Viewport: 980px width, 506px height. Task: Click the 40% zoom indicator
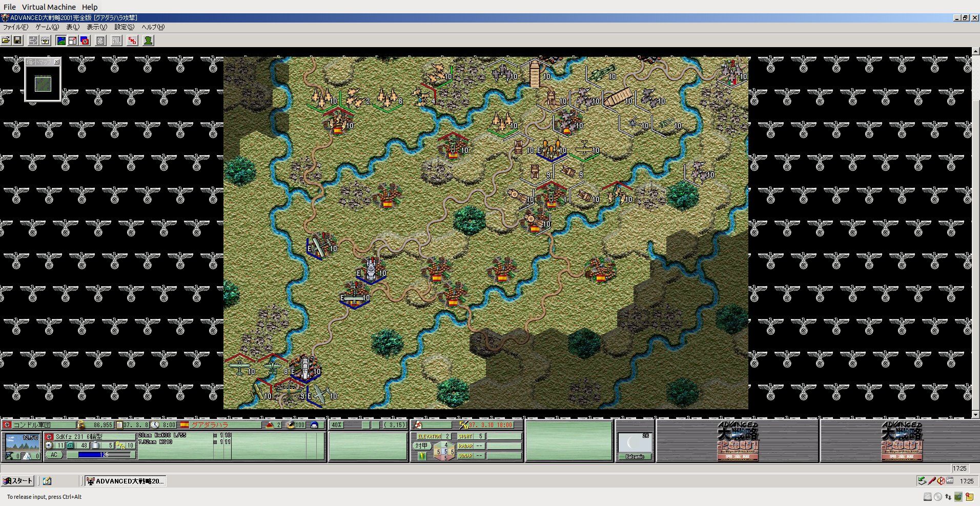[337, 425]
